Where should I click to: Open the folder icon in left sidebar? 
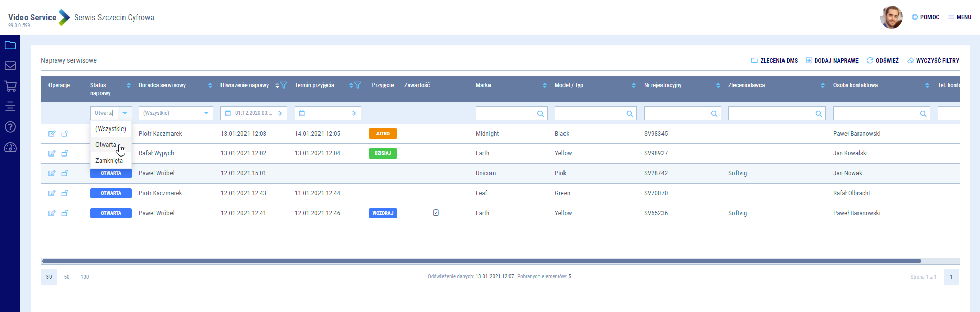(x=10, y=45)
